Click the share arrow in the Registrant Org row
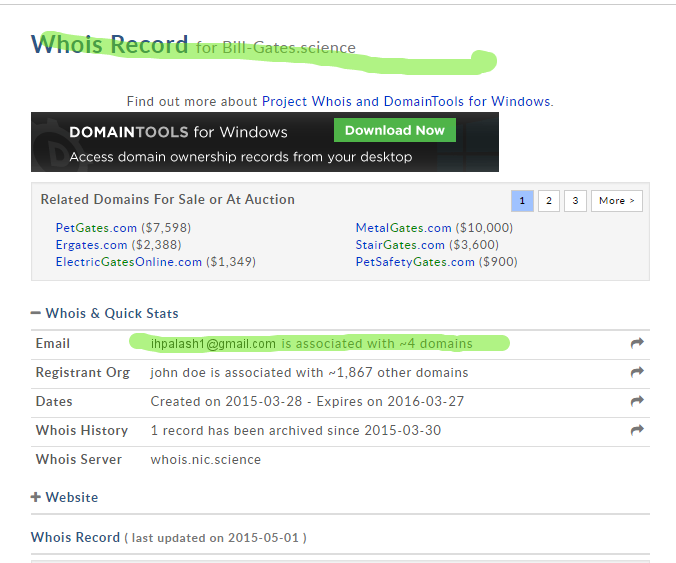The width and height of the screenshot is (676, 563). [x=637, y=372]
